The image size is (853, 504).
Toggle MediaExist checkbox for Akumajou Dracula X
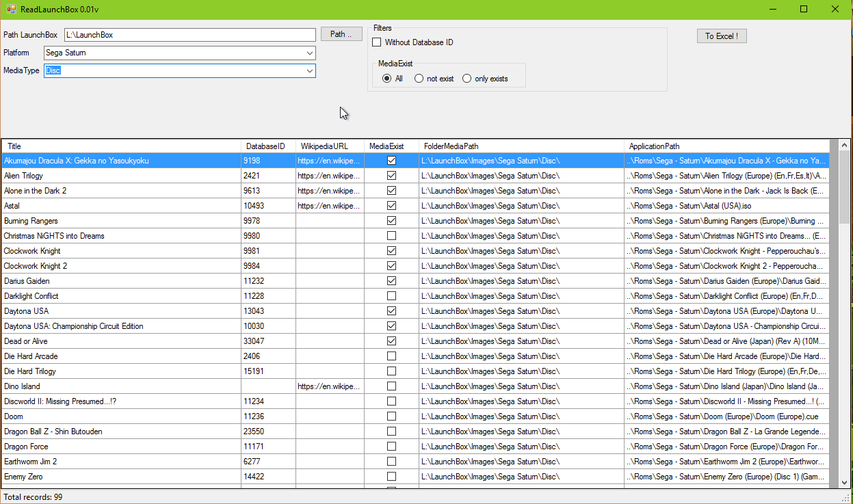tap(392, 161)
